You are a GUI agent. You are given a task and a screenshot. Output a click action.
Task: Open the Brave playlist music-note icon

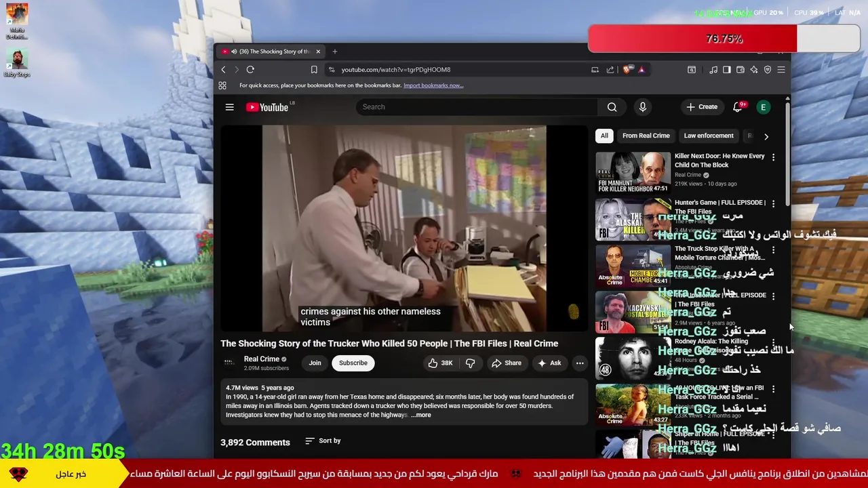[713, 69]
